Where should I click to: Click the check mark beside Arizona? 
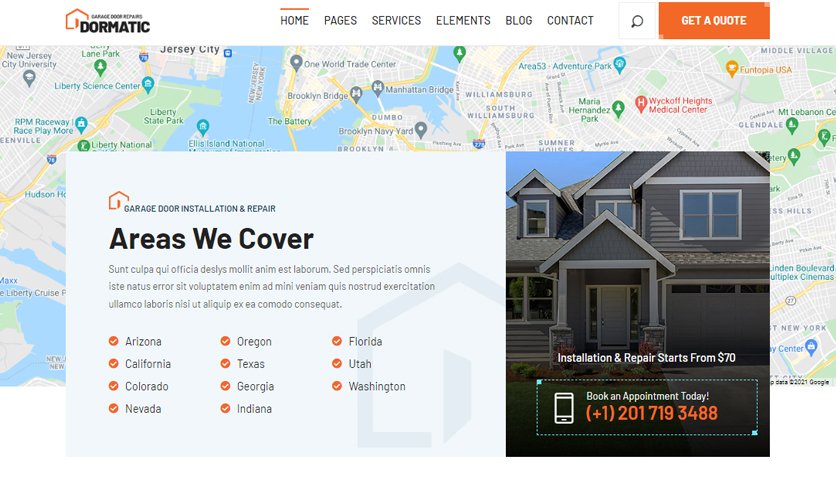[x=114, y=341]
